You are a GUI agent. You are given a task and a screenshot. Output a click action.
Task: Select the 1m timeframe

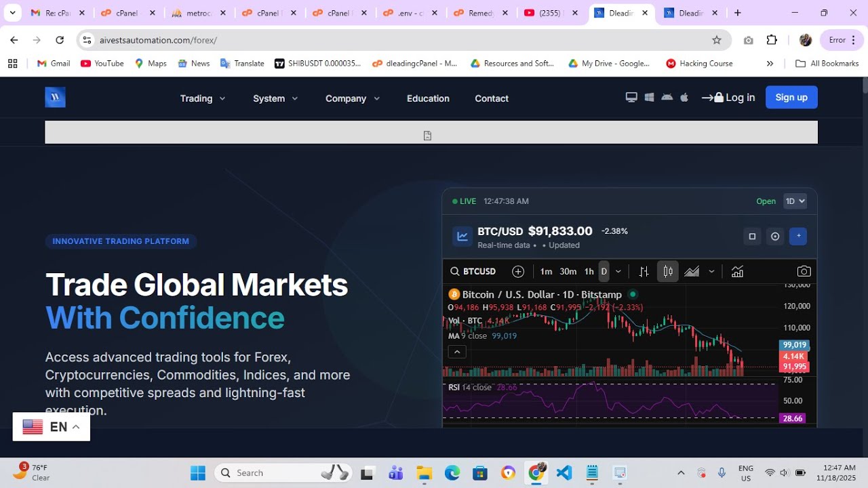pos(546,271)
